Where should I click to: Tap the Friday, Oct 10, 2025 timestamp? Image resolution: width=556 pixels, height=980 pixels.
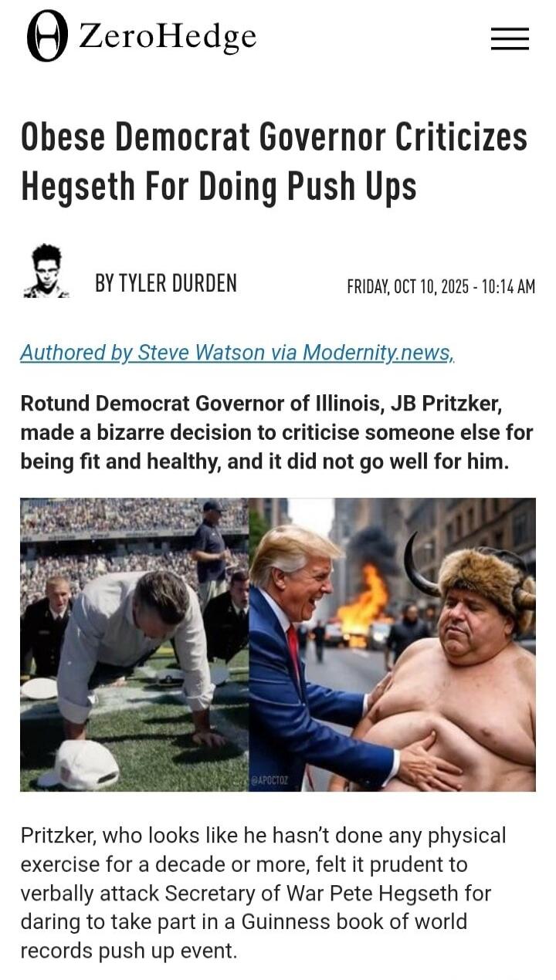pos(441,287)
